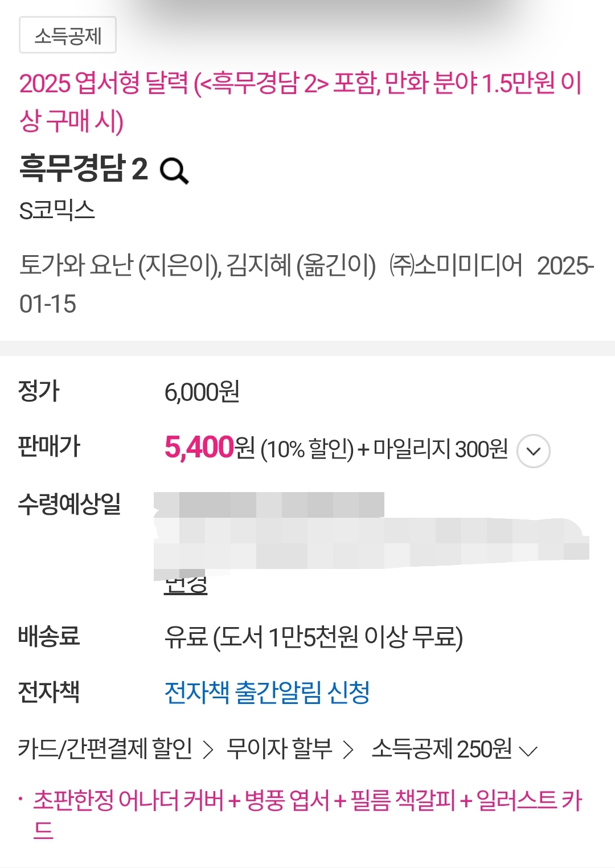Expand the 소득공제 250원 dropdown arrow
Screen dimensions: 615x868
point(528,751)
